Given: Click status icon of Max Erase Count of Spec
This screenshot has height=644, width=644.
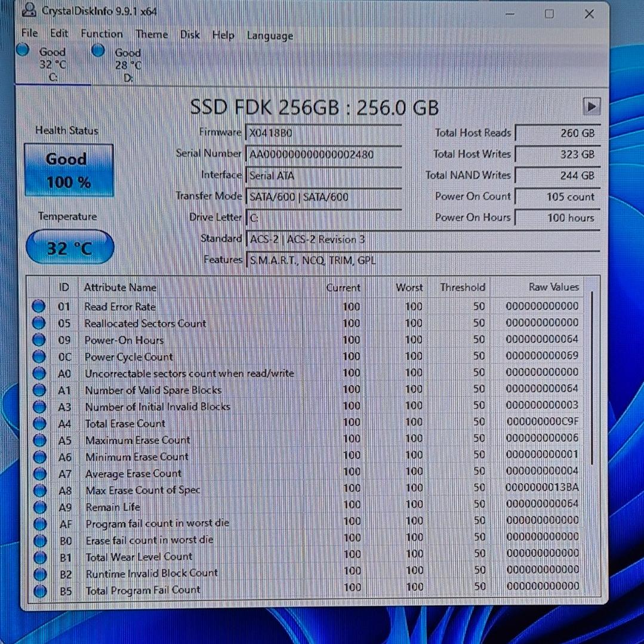Looking at the screenshot, I should coord(40,491).
